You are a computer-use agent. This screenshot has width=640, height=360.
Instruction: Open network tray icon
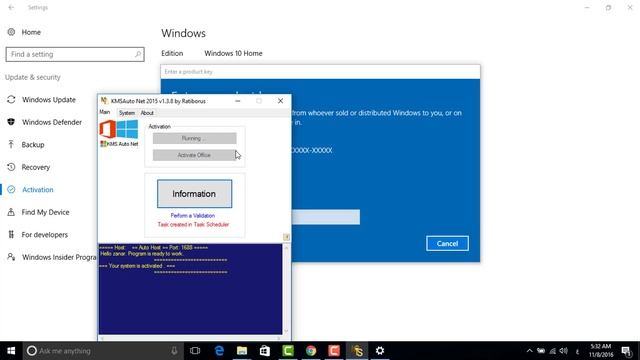click(553, 351)
